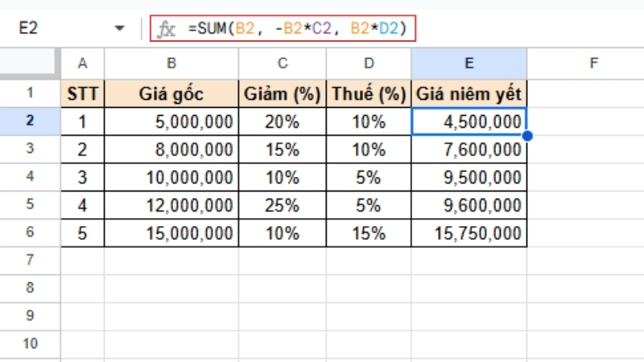
Task: Click the Giá niêm yết header cell
Action: tap(469, 93)
